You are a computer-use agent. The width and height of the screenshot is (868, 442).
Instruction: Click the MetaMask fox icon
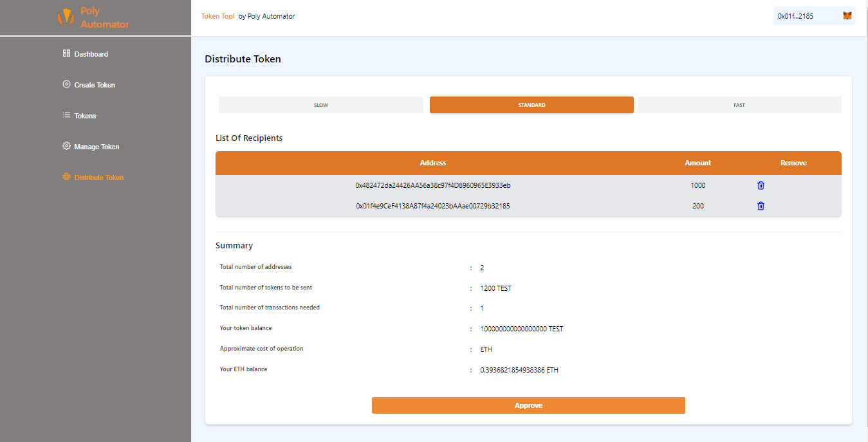847,16
